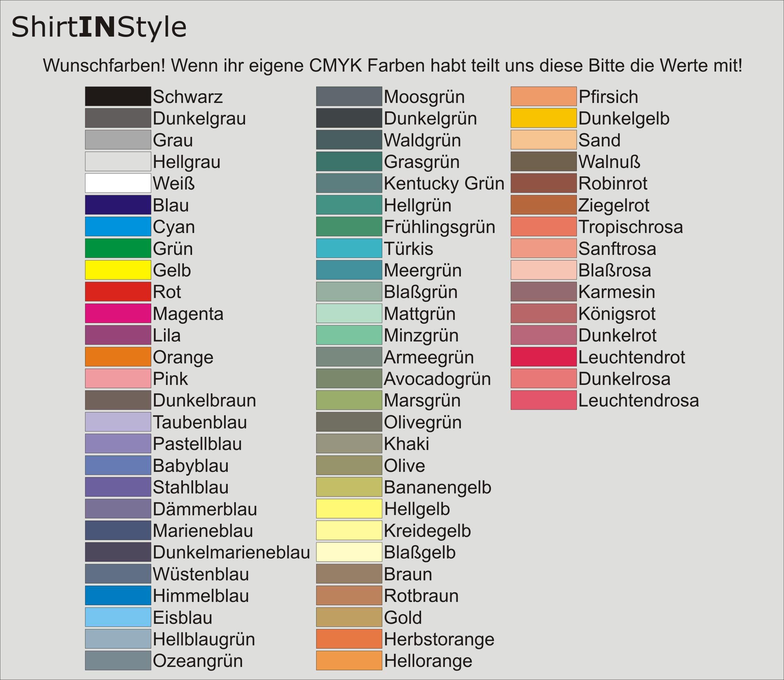Select the Herbstorange swatch

pos(349,639)
